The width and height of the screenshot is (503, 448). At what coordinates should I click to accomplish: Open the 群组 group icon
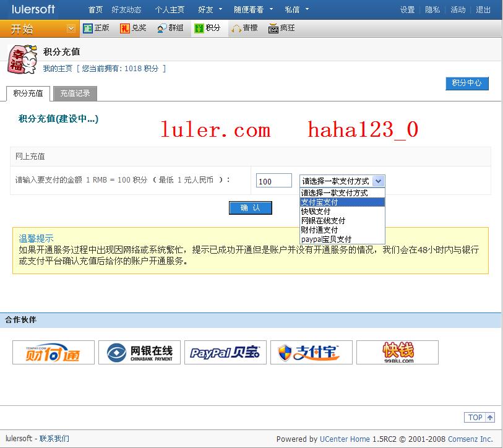[x=161, y=28]
